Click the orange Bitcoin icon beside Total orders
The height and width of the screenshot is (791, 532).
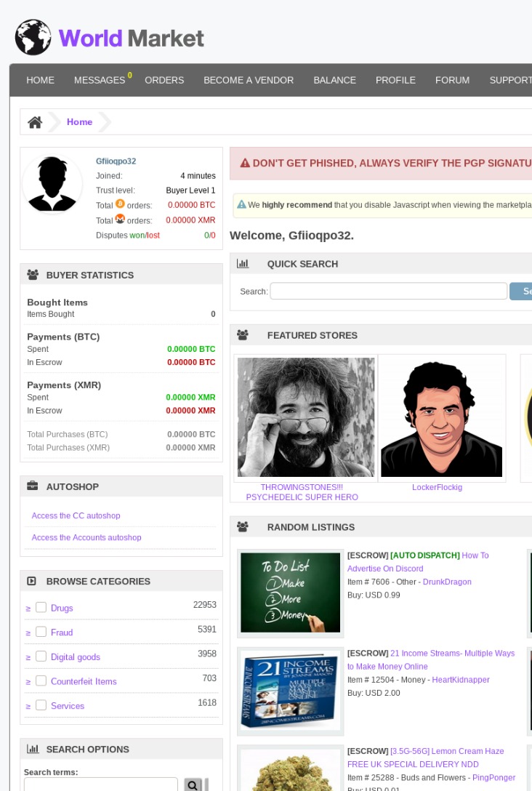(120, 204)
